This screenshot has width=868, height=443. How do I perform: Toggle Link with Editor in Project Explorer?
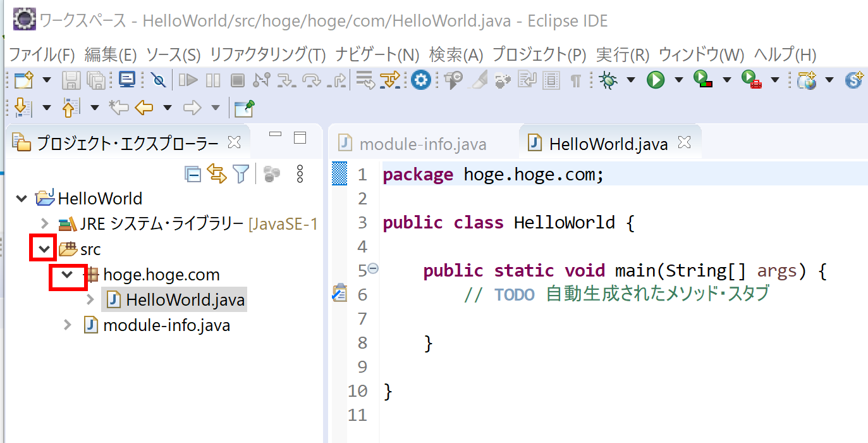[217, 174]
